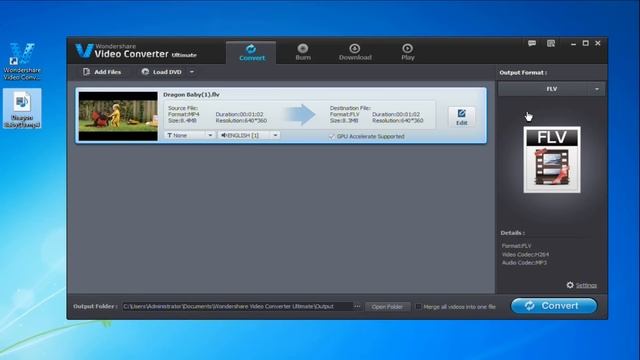640x360 pixels.
Task: Click Add Files button
Action: click(x=102, y=72)
